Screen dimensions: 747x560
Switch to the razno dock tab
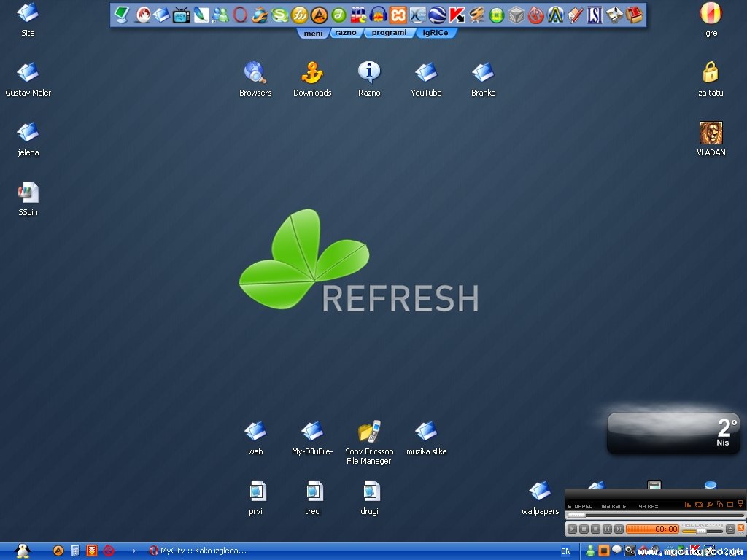tap(345, 32)
